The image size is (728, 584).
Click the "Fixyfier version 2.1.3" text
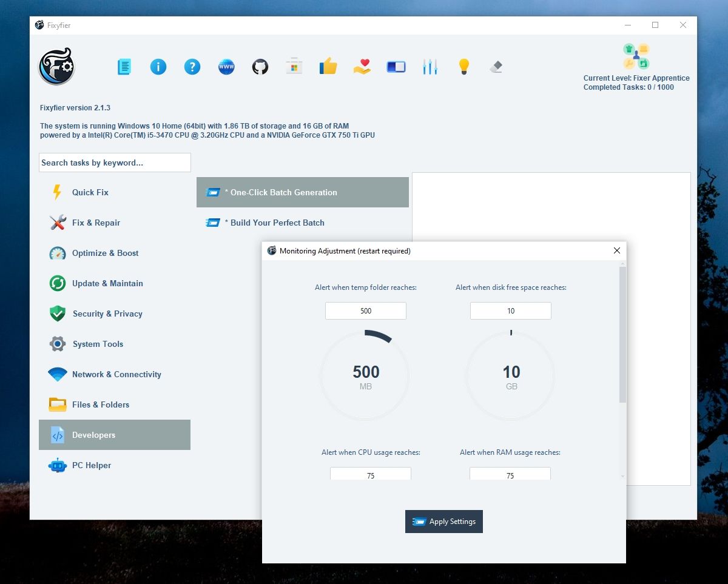coord(75,108)
